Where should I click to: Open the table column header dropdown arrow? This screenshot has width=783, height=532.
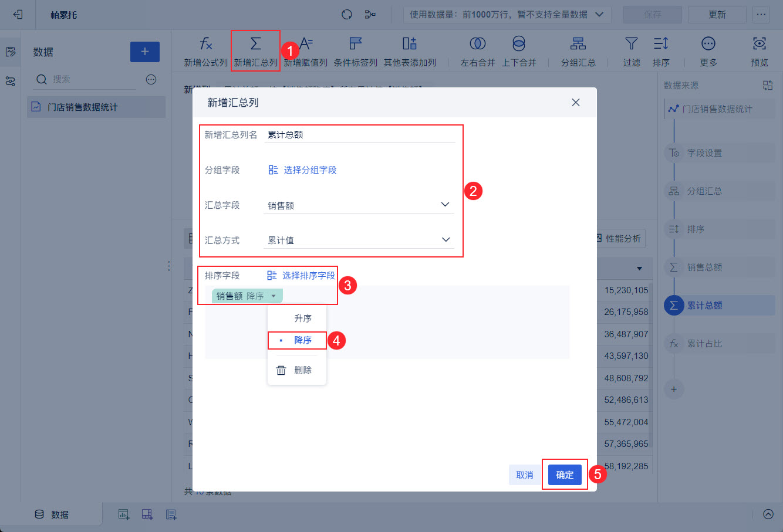(x=639, y=269)
